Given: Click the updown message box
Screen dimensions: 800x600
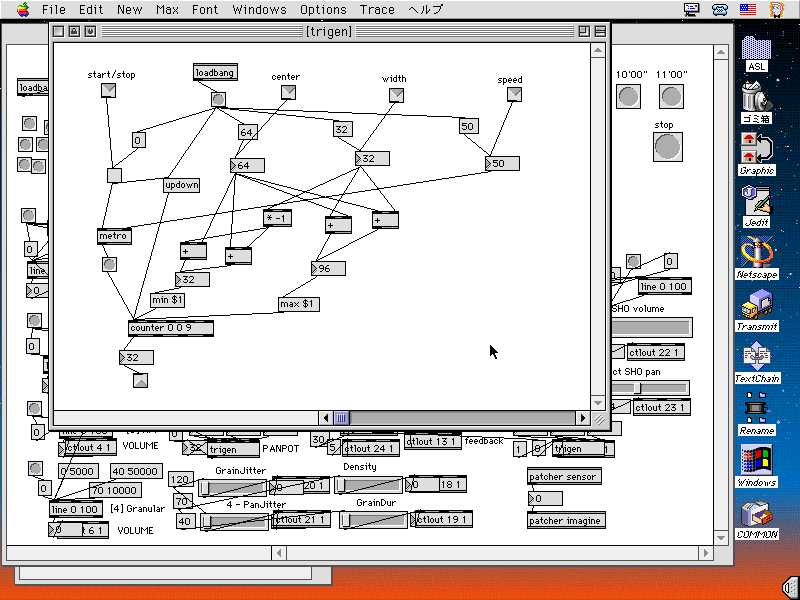Looking at the screenshot, I should (182, 185).
